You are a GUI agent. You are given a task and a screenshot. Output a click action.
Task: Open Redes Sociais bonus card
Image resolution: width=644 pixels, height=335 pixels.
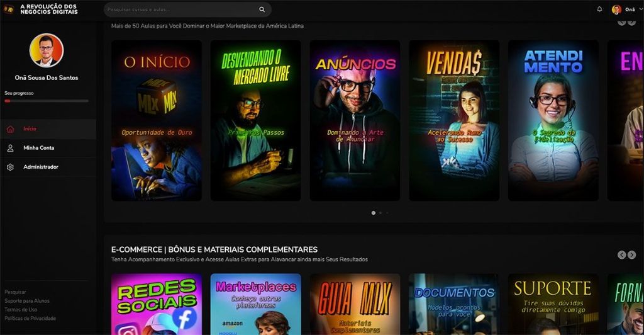pyautogui.click(x=157, y=304)
